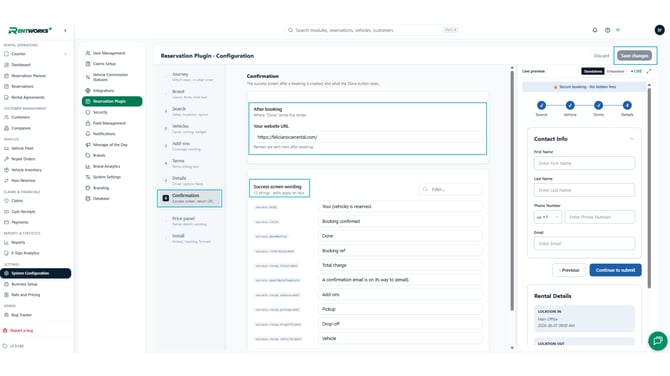This screenshot has width=670, height=376.
Task: Collapse the RentWorks sidebar with the chevron
Action: pos(65,30)
